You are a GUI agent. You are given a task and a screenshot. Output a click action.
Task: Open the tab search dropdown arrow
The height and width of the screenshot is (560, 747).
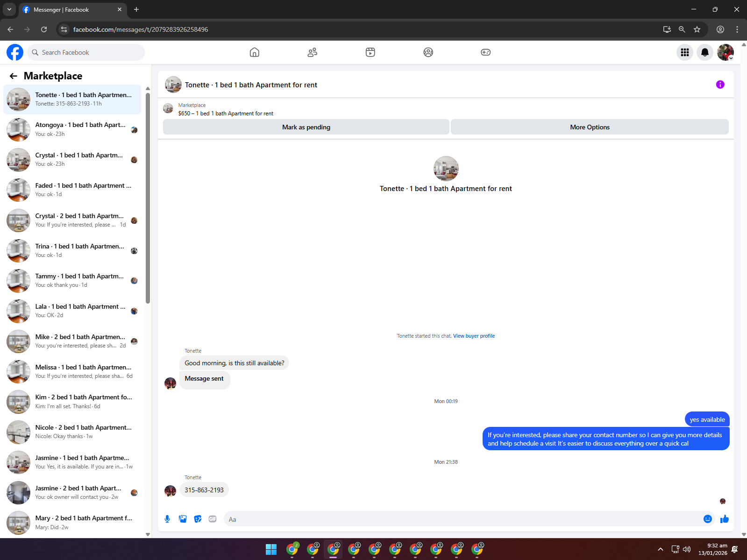tap(9, 9)
